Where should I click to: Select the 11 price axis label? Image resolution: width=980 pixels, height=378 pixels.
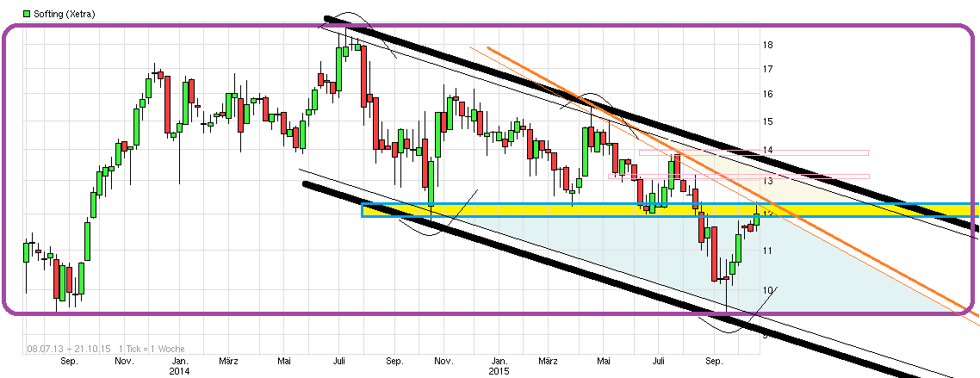tap(767, 251)
